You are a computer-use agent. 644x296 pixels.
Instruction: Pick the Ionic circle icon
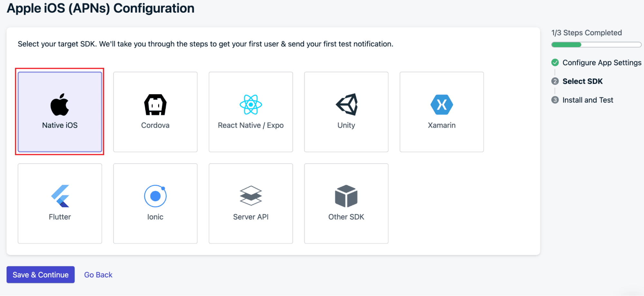click(155, 196)
